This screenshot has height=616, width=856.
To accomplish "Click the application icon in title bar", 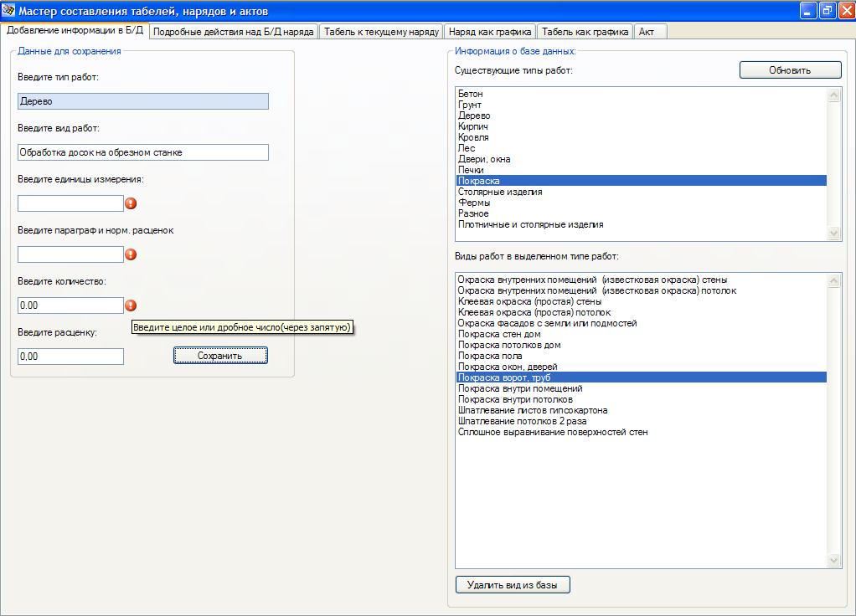I will pyautogui.click(x=8, y=10).
